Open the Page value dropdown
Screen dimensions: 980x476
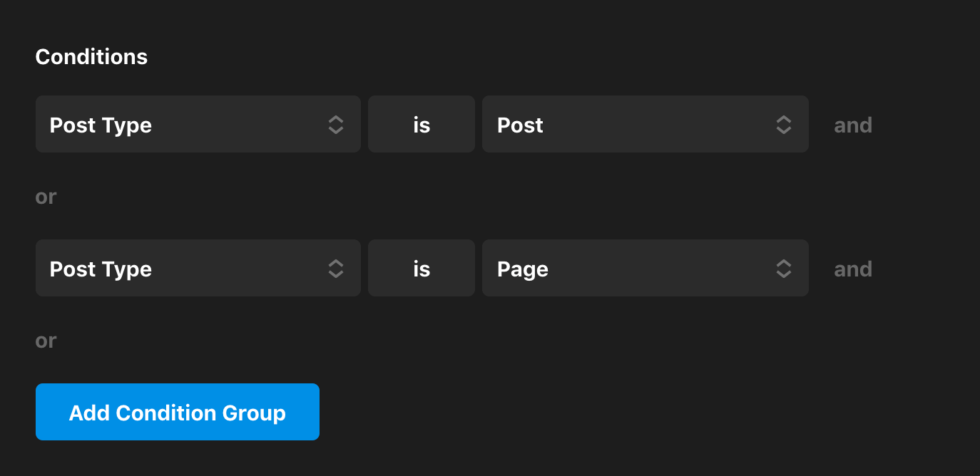point(645,268)
